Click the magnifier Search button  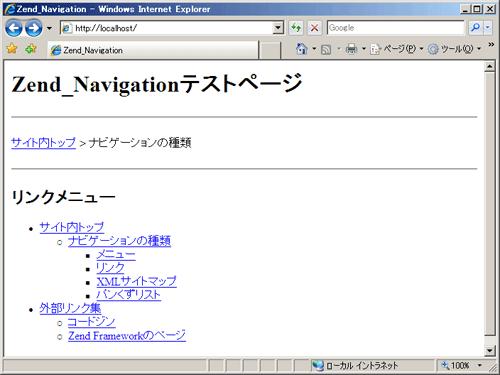click(x=475, y=28)
